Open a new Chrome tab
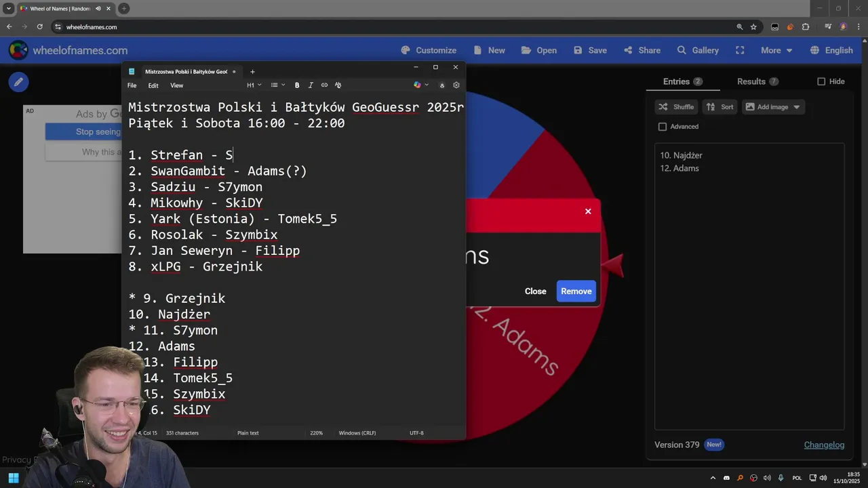This screenshot has width=868, height=488. tap(123, 9)
